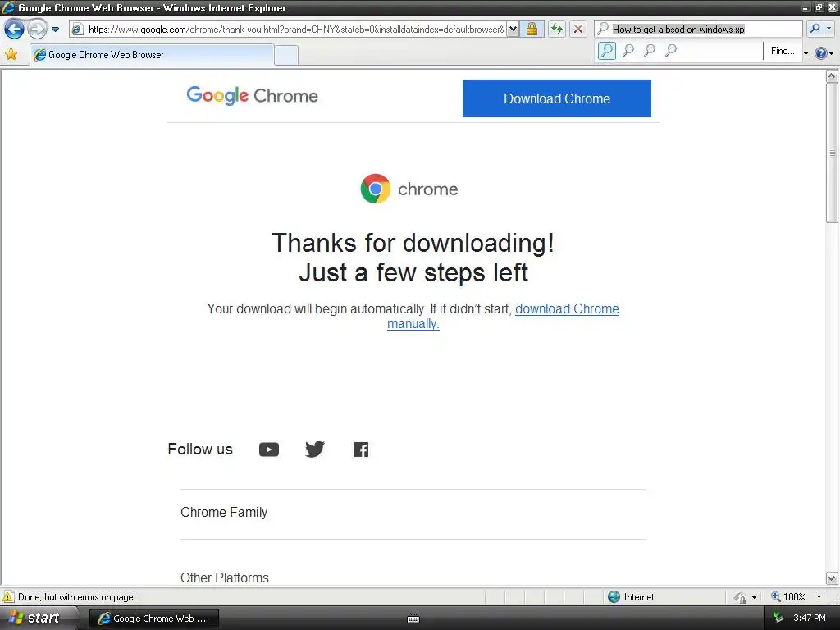This screenshot has height=630, width=840.
Task: Open a new blank tab
Action: tap(286, 55)
